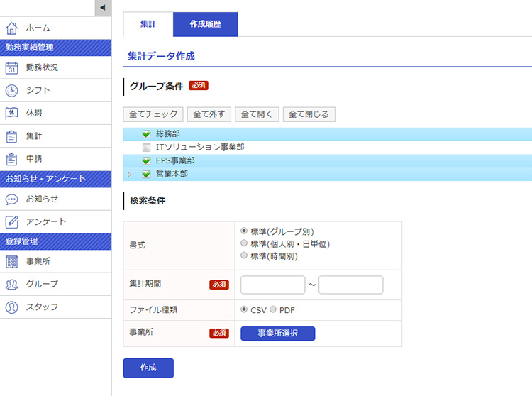Open スタッフ menu item
532x396 pixels.
(55, 307)
